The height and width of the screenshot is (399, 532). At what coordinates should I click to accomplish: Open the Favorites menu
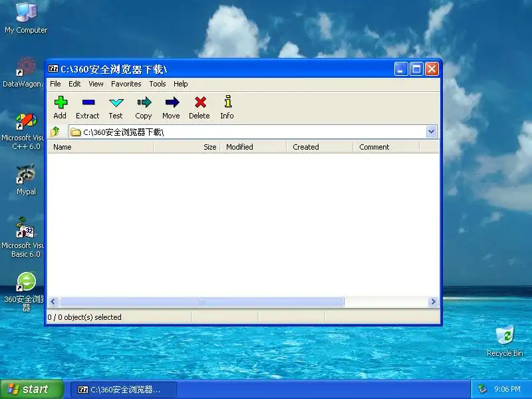[126, 84]
